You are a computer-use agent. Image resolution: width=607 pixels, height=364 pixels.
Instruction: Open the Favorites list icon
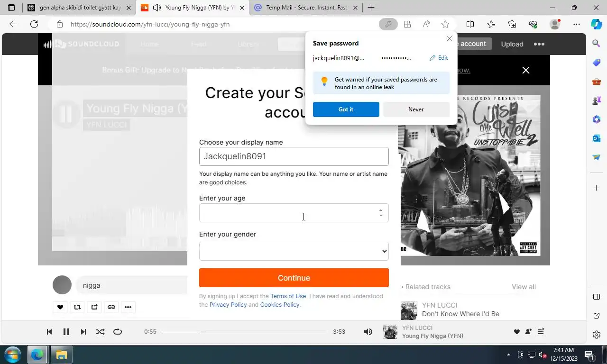[x=491, y=24]
